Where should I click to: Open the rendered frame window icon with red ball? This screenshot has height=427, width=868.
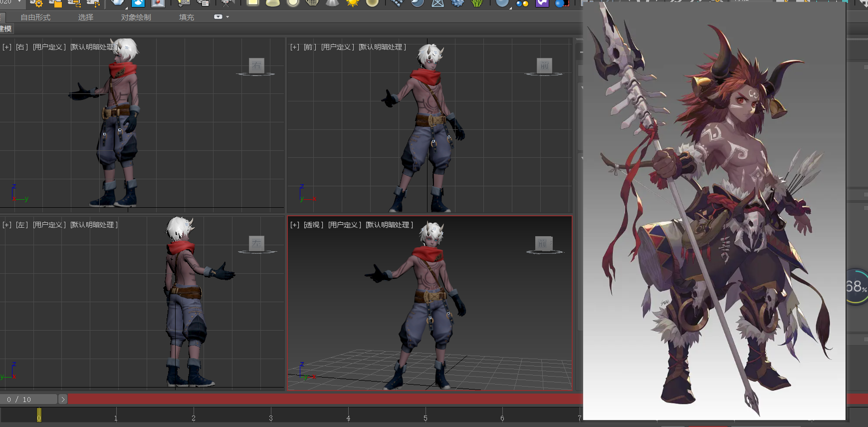point(158,3)
